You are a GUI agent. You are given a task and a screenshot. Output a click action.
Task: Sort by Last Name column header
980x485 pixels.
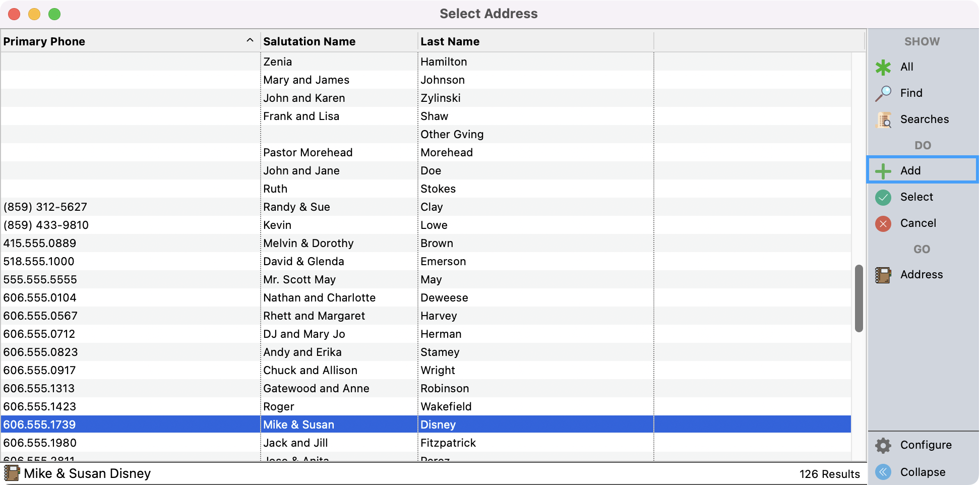(x=450, y=41)
